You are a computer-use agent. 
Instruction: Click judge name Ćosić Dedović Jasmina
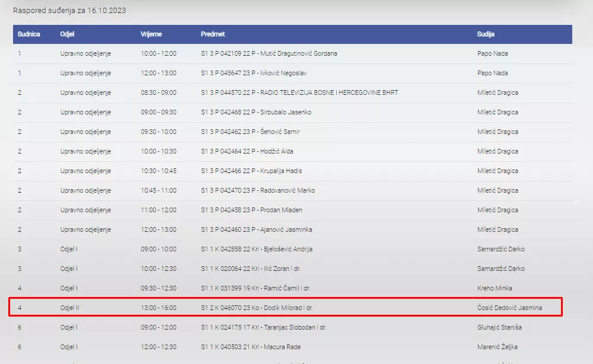coord(509,308)
